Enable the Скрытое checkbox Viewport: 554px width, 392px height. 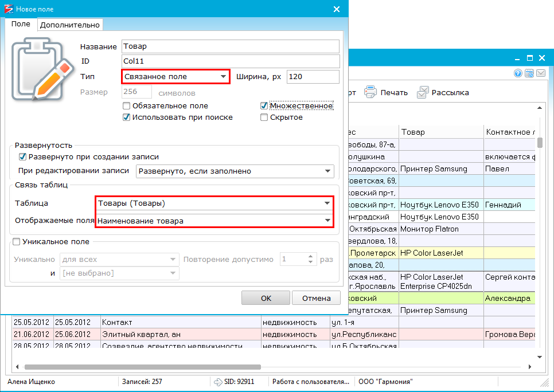(x=264, y=117)
